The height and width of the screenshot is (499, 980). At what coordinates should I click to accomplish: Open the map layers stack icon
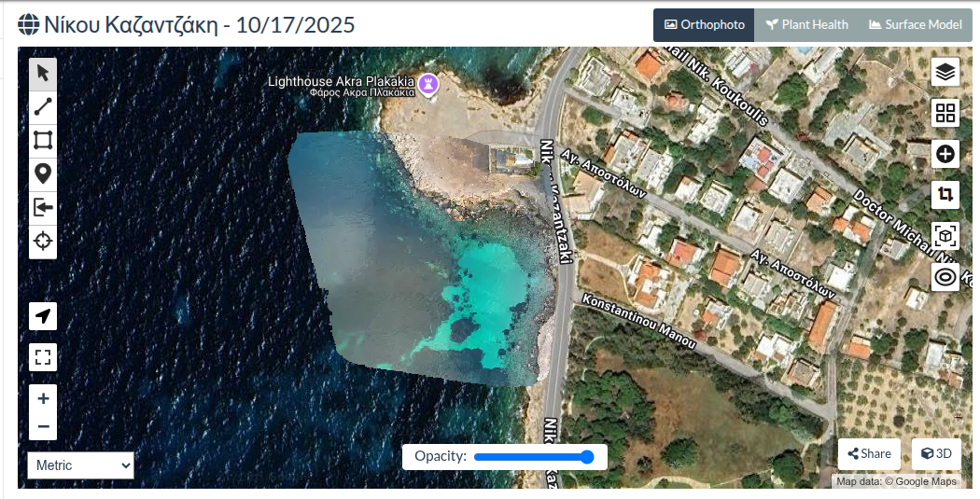coord(945,73)
